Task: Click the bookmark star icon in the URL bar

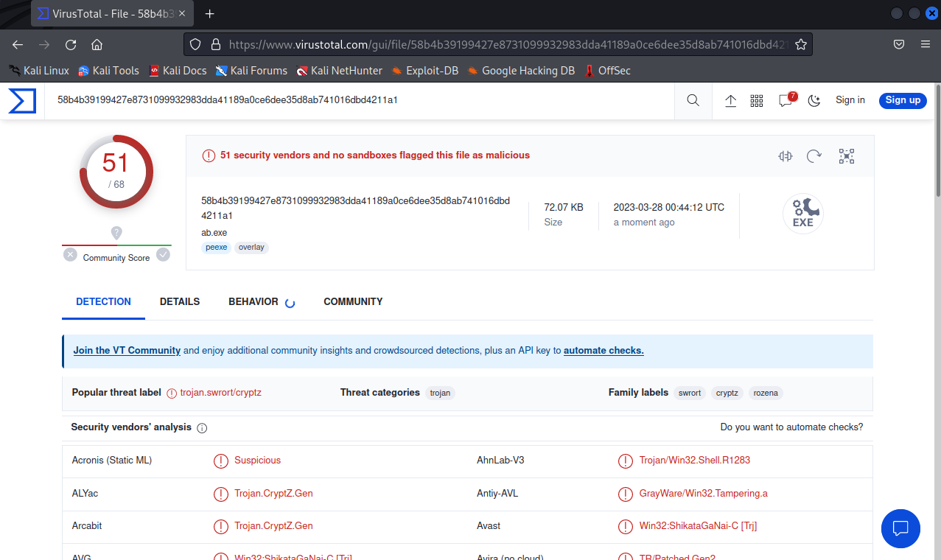Action: [x=801, y=44]
